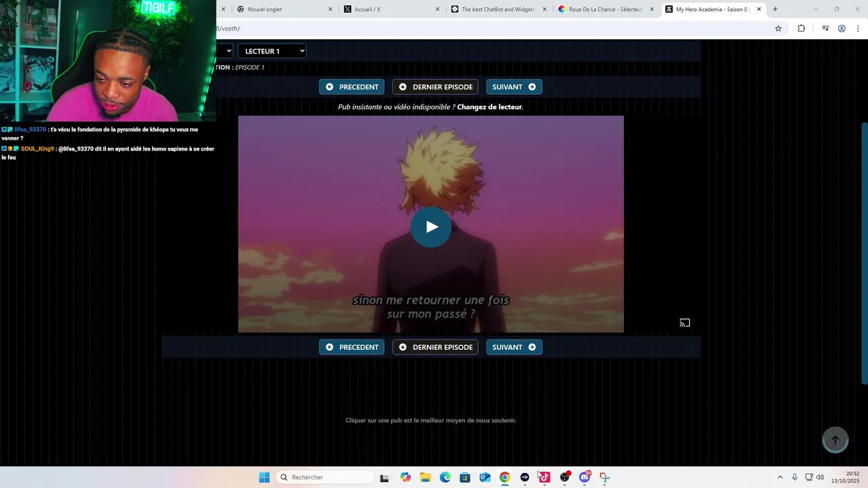868x488 pixels.
Task: Click the Rechercher taskbar search box
Action: pos(324,477)
